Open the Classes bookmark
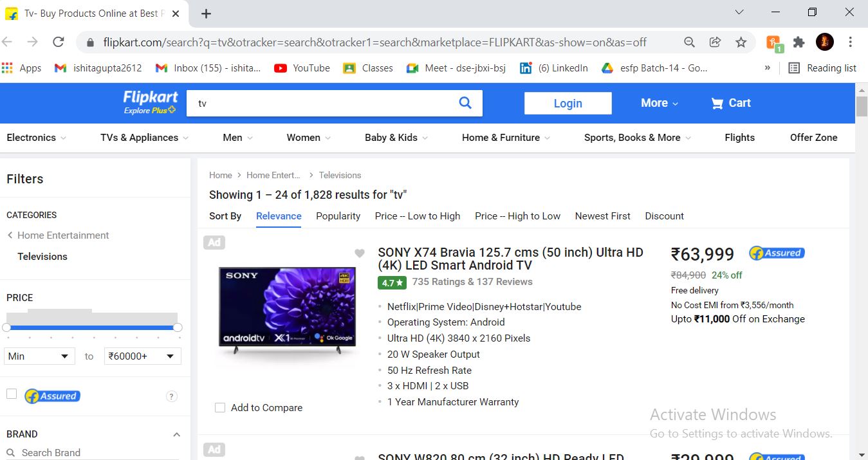The width and height of the screenshot is (868, 460). click(368, 68)
